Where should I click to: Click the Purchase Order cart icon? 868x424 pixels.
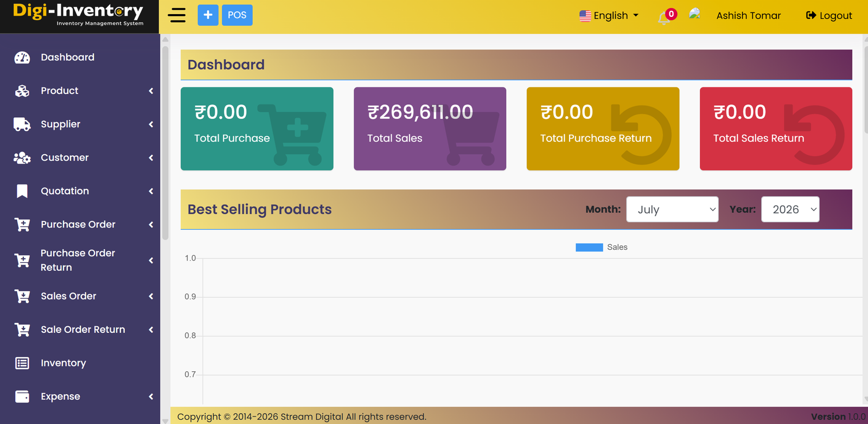point(22,225)
